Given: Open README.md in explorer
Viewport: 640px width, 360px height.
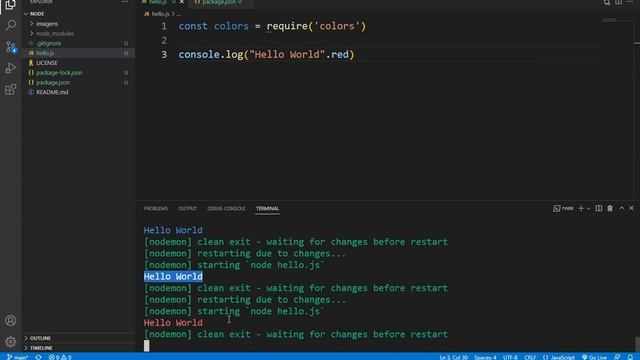Looking at the screenshot, I should [x=52, y=92].
